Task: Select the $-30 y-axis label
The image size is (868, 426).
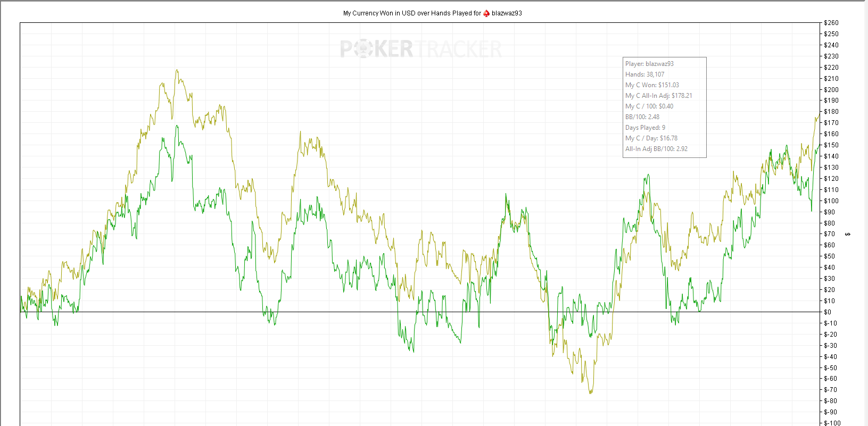Action: coord(830,346)
